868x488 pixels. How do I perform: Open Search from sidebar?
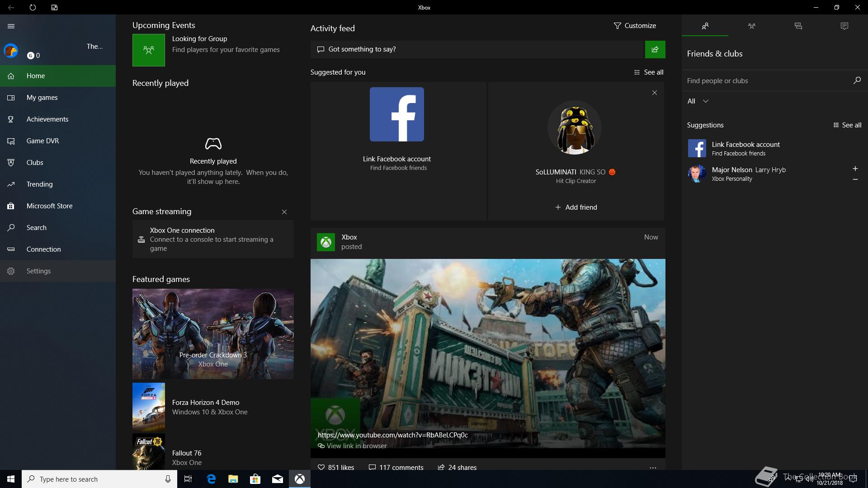click(58, 228)
